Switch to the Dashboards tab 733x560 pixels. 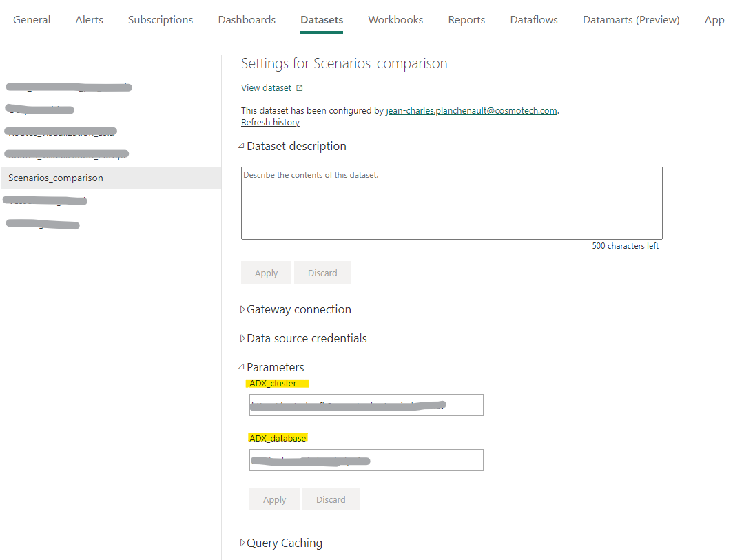[246, 19]
